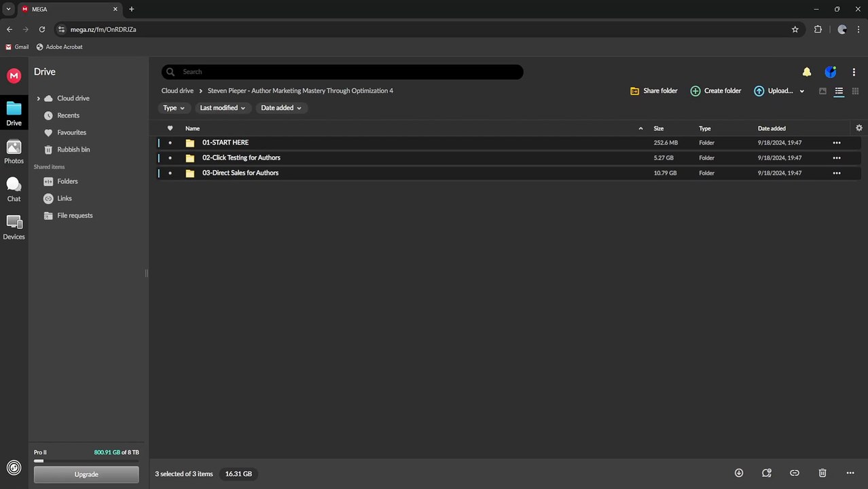
Task: Sort by Date added column header
Action: click(772, 128)
